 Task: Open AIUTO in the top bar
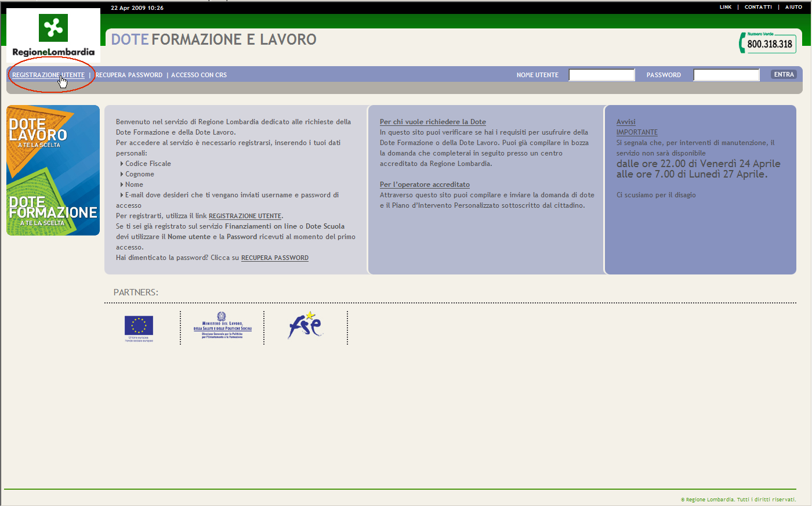(x=793, y=7)
